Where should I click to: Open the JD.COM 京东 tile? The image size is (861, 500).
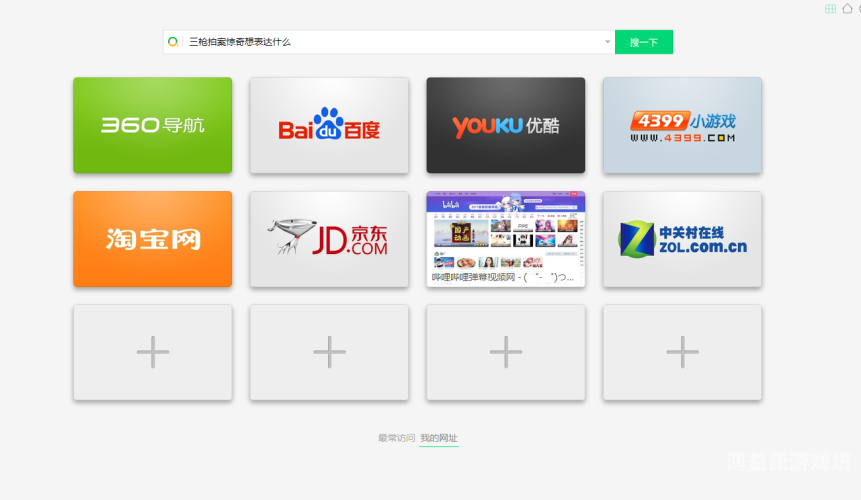(x=329, y=239)
